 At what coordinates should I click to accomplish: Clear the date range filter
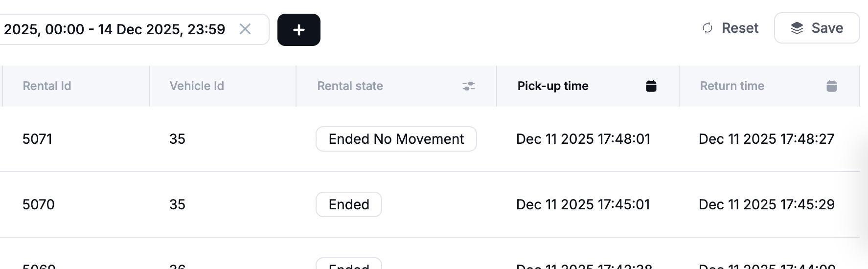245,29
